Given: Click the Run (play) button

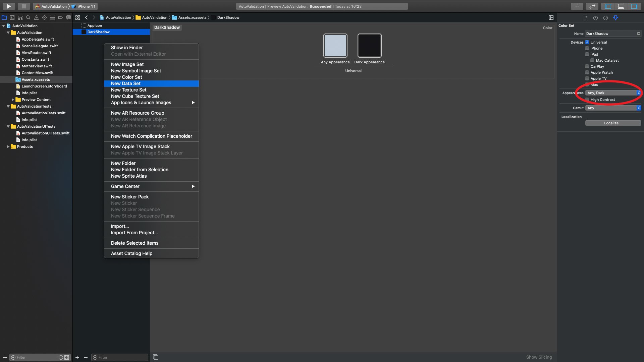Looking at the screenshot, I should pyautogui.click(x=9, y=6).
